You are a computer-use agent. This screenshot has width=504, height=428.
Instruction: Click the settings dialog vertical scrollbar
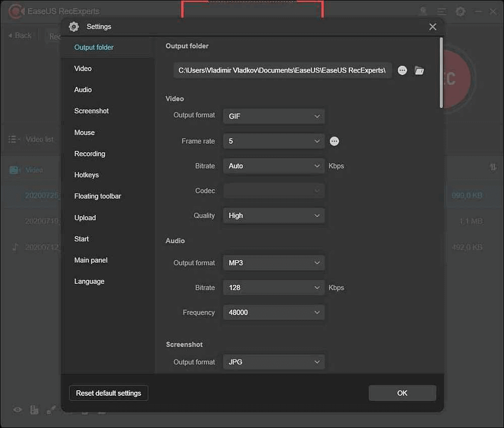click(441, 73)
